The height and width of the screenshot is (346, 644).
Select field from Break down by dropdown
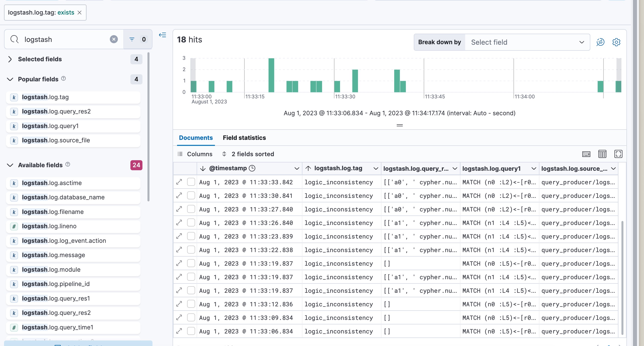click(x=527, y=42)
